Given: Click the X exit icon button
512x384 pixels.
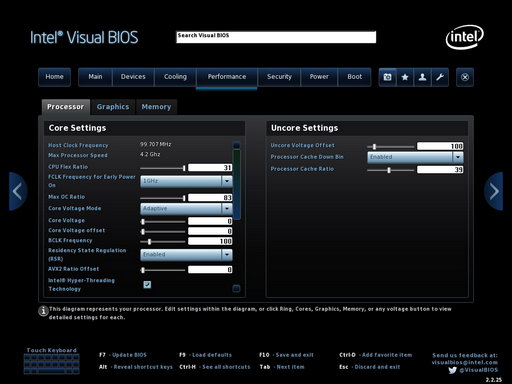Looking at the screenshot, I should pyautogui.click(x=465, y=77).
